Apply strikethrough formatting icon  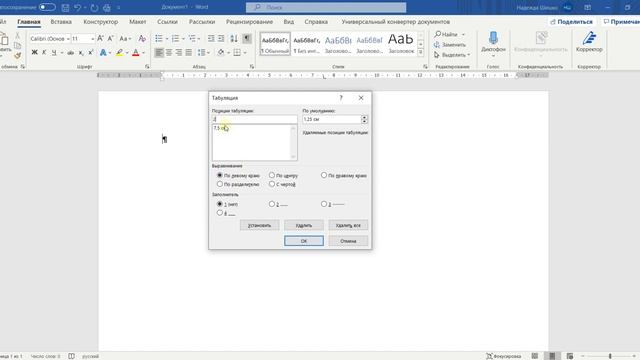click(x=71, y=53)
